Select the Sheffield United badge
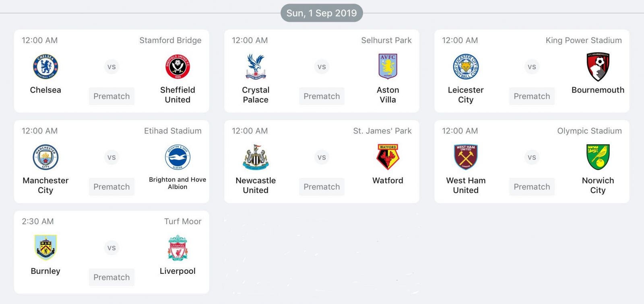The width and height of the screenshot is (644, 304). tap(178, 67)
